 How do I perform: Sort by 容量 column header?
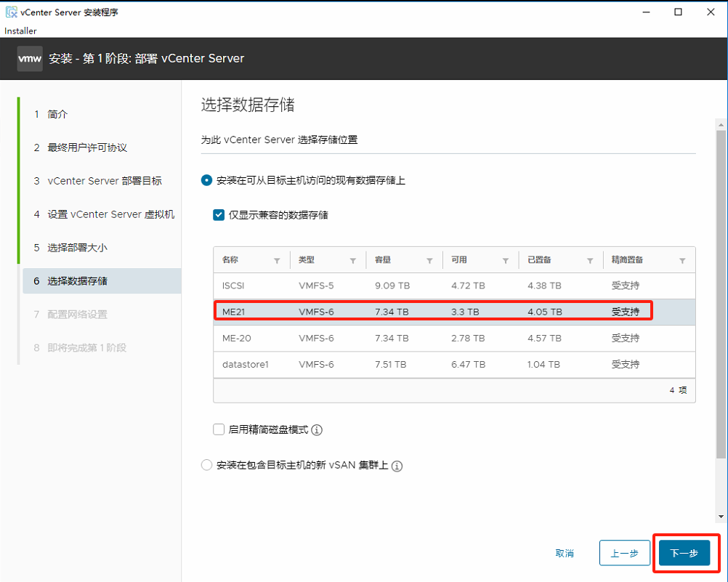[383, 259]
